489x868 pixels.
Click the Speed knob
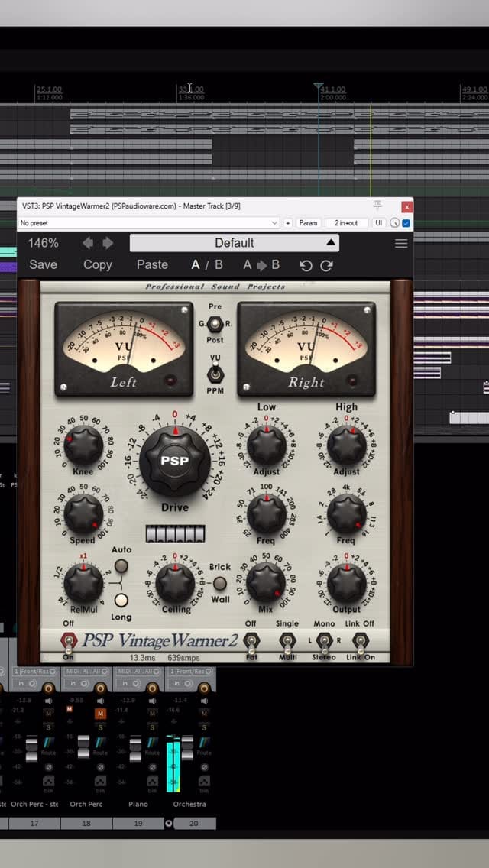coord(83,515)
